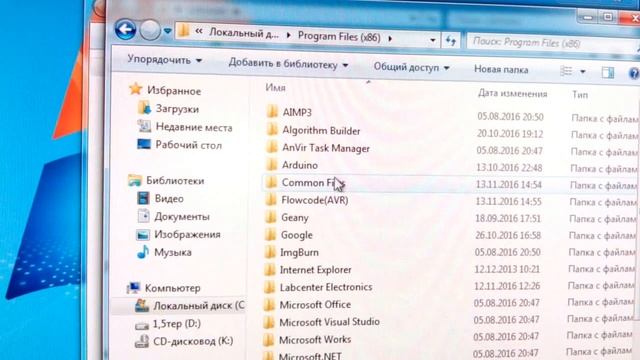Open the Видео library
Viewport: 640px width, 360px height.
click(169, 198)
